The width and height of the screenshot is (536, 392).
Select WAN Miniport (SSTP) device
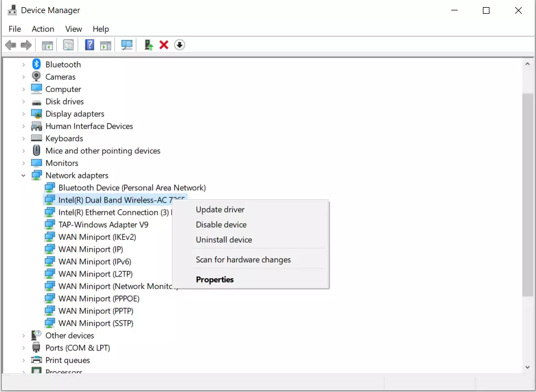pyautogui.click(x=96, y=323)
